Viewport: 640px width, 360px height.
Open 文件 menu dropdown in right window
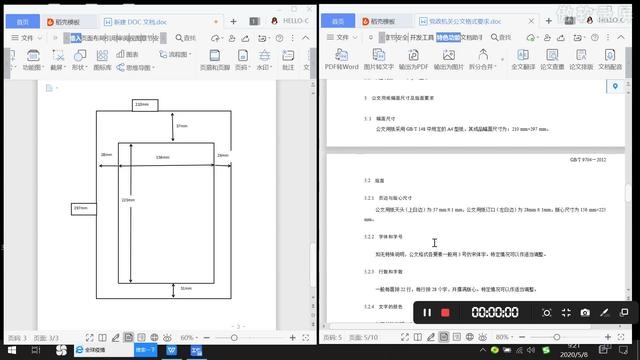tap(342, 37)
